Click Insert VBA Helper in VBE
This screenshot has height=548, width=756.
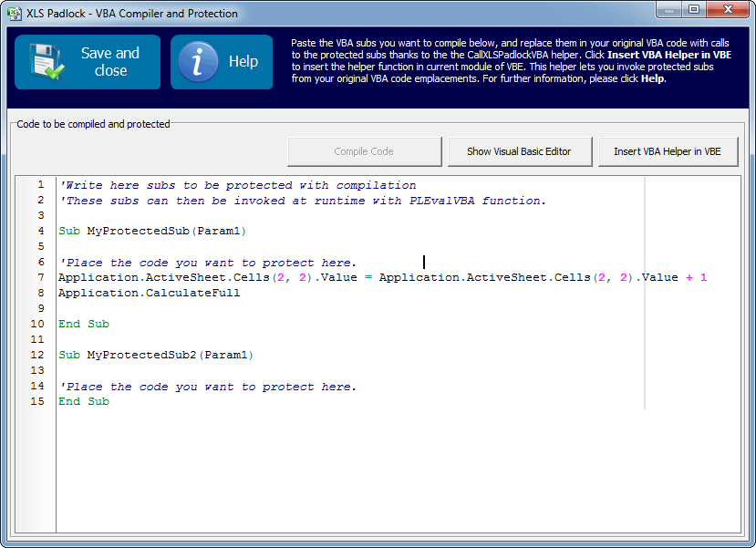point(667,152)
